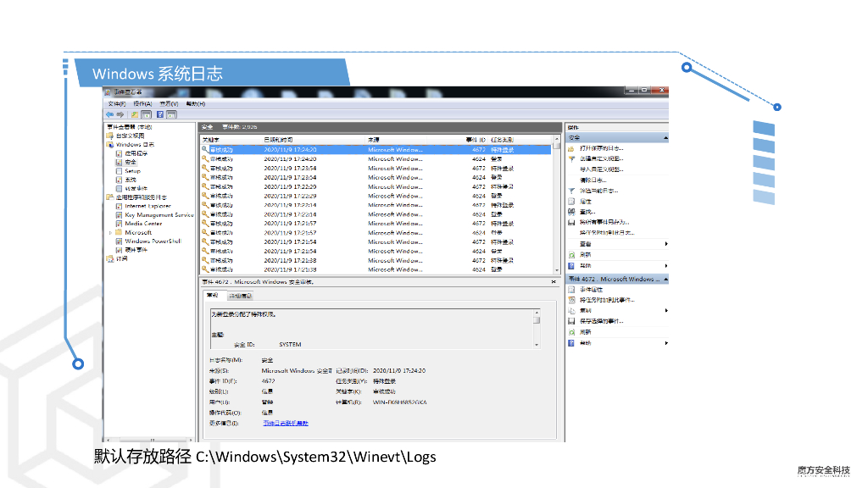Open the 文件(F) menu
Viewport: 868px width, 488px height.
pyautogui.click(x=116, y=103)
